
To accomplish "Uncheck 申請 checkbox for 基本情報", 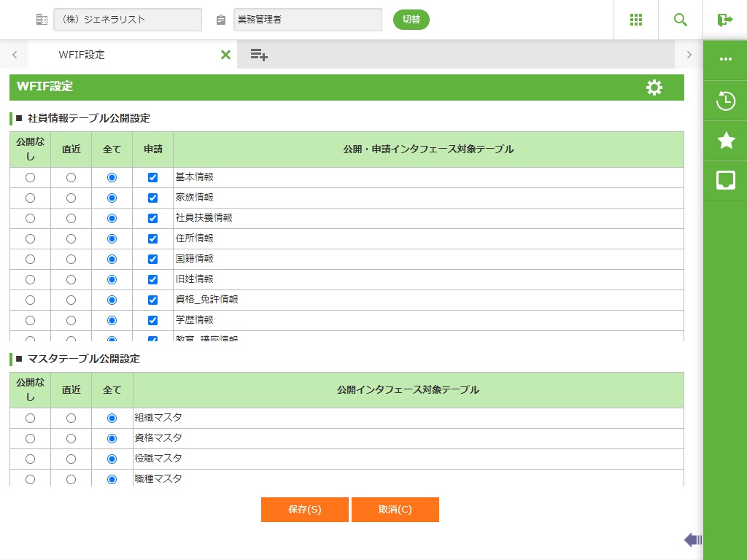I will (x=152, y=177).
